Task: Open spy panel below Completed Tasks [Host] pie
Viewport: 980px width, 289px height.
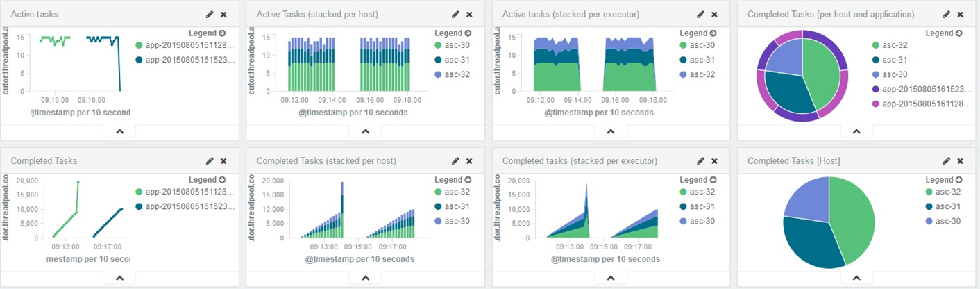Action: (856, 278)
